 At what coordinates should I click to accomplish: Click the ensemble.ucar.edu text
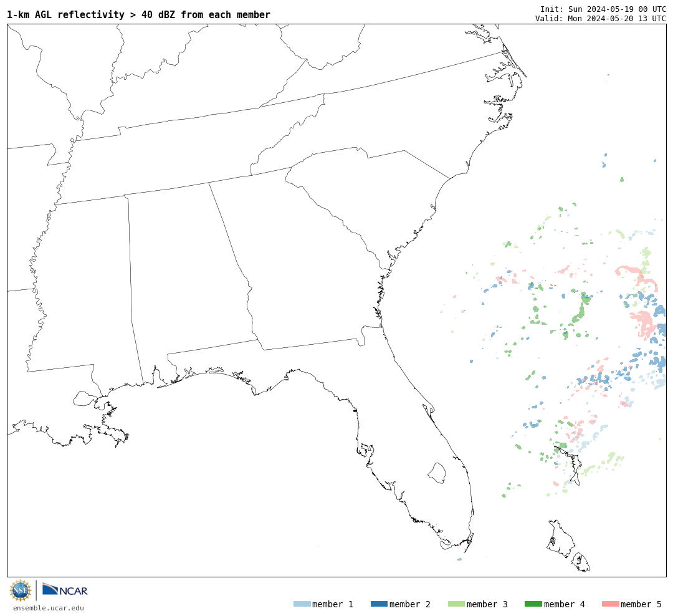point(49,608)
